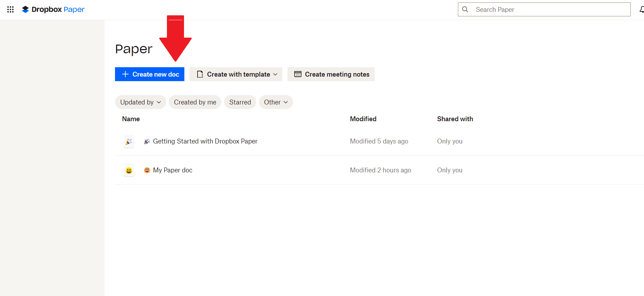The image size is (644, 296).
Task: Click 'Only you' in Getting Started row
Action: pos(450,141)
